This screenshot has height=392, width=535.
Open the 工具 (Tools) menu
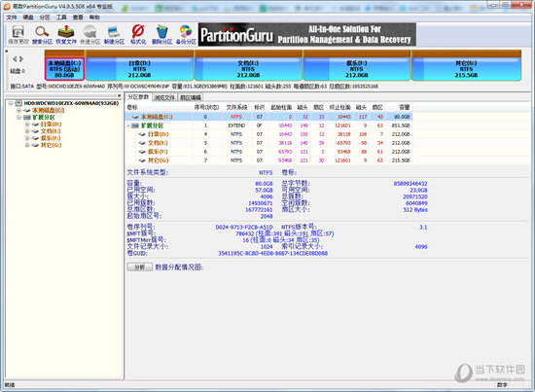click(x=61, y=18)
